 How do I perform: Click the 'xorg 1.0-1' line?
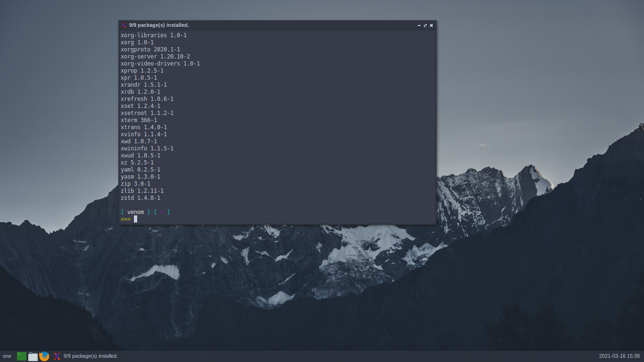click(x=137, y=42)
